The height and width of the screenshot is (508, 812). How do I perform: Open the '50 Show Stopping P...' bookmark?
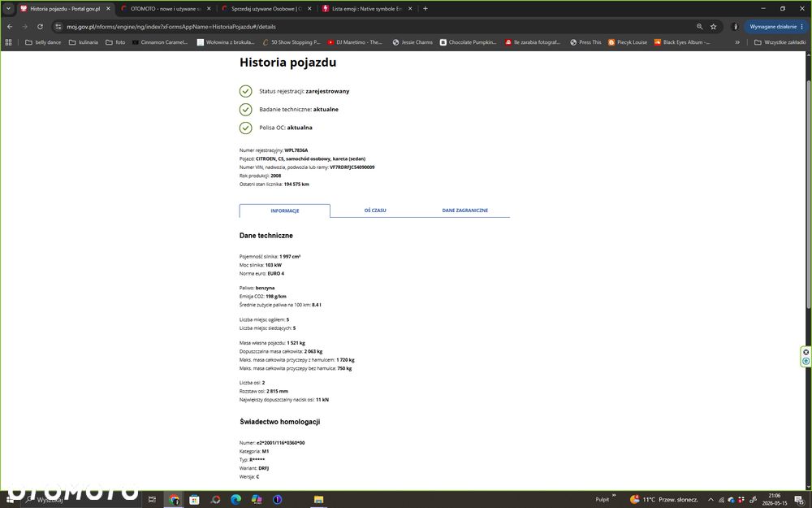click(292, 42)
